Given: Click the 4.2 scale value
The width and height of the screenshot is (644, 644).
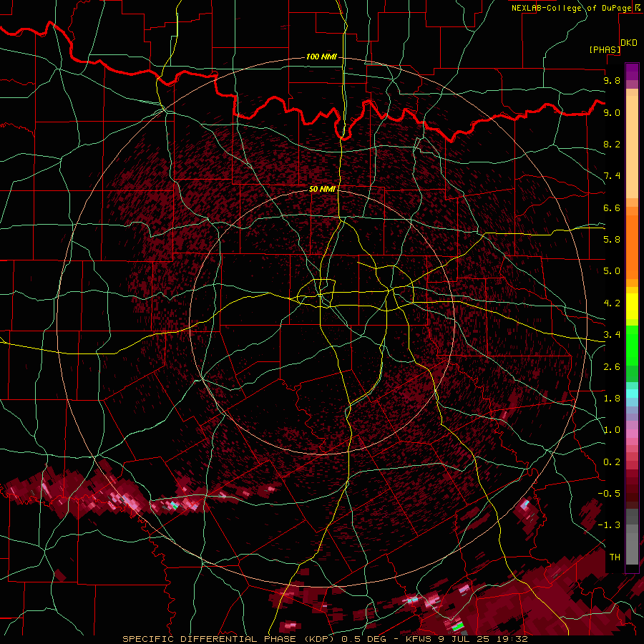Looking at the screenshot, I should click(x=612, y=303).
